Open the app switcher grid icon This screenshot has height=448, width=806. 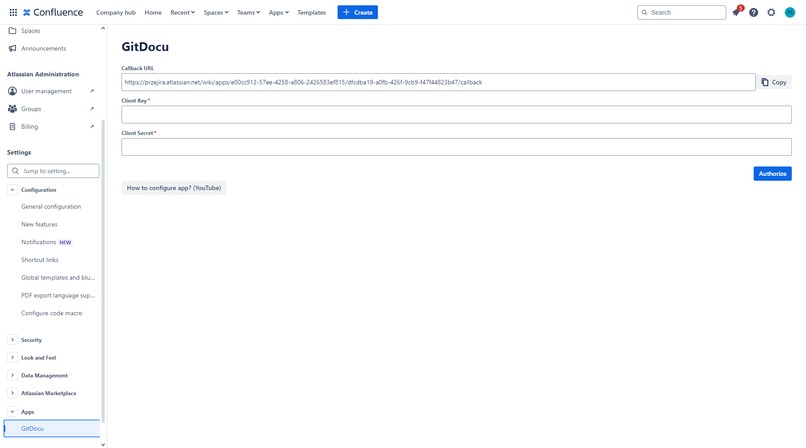tap(13, 12)
